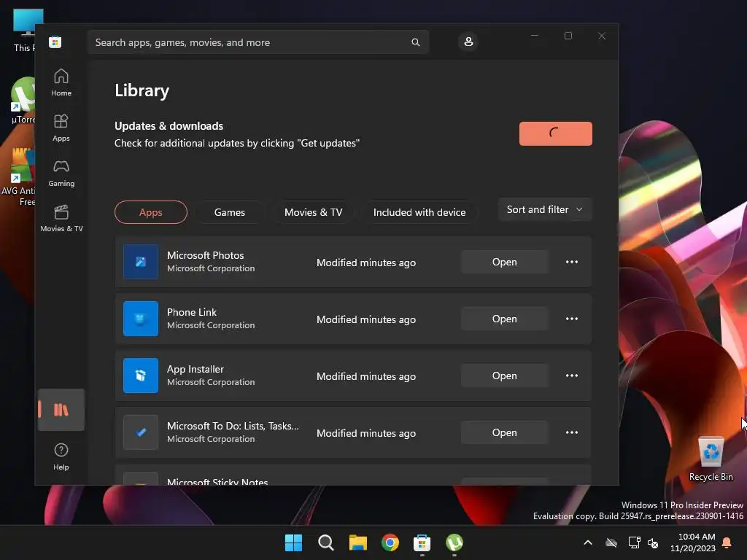The image size is (747, 560).
Task: Click App Installer app icon
Action: click(141, 376)
